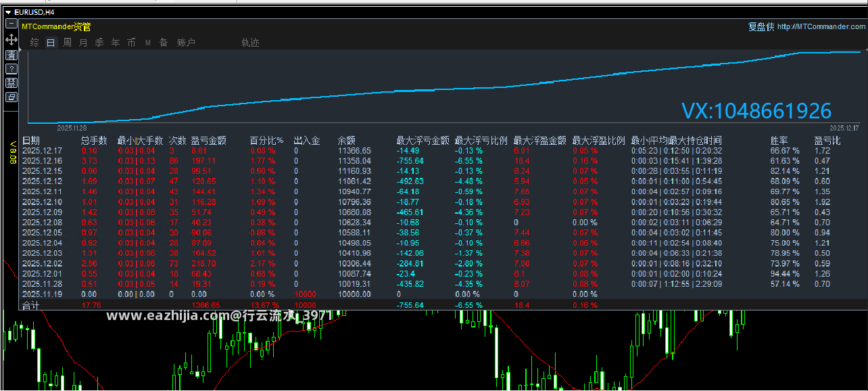Click balance value 11366.65
This screenshot has width=868, height=391.
point(354,151)
